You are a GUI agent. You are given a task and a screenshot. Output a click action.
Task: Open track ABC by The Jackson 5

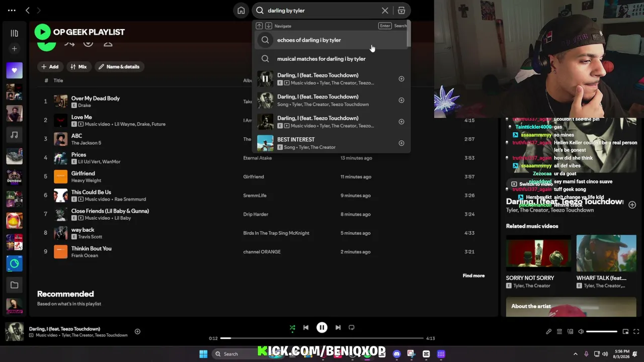pos(76,136)
